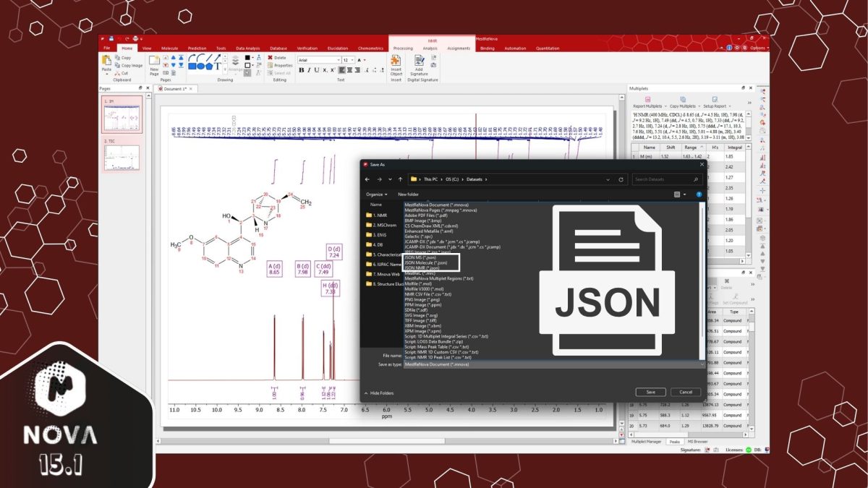Click Copy Multiplets in Multiplets panel

[x=684, y=103]
